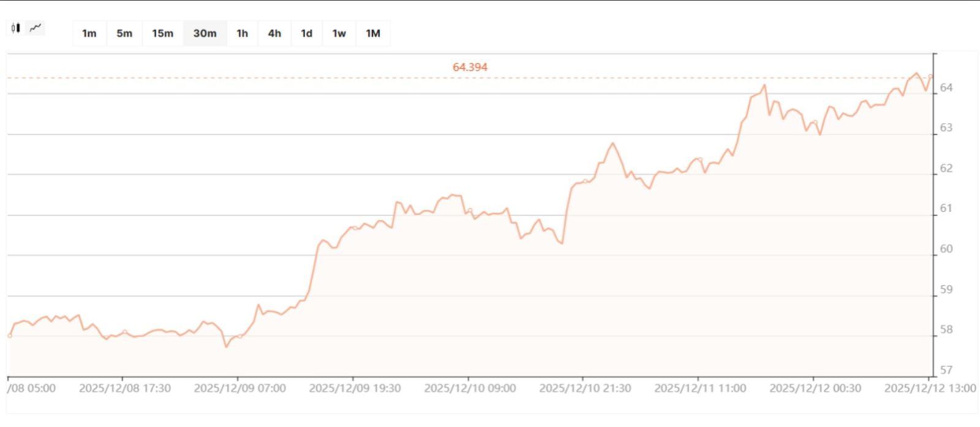Click the 57 value on price axis
The width and height of the screenshot is (980, 427).
[x=946, y=370]
